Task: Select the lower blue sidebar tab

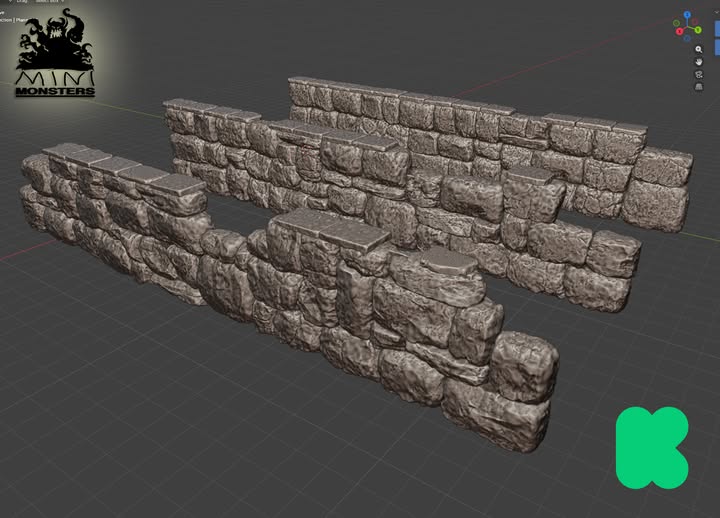Action: coord(717,47)
